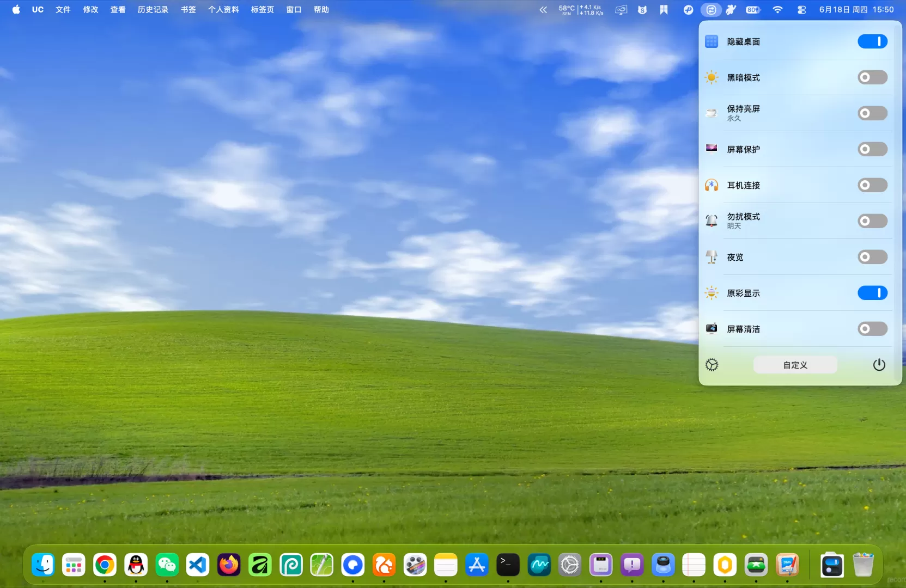Enable the 黑暗模式 switch
Viewport: 906px width, 588px height.
tap(872, 77)
